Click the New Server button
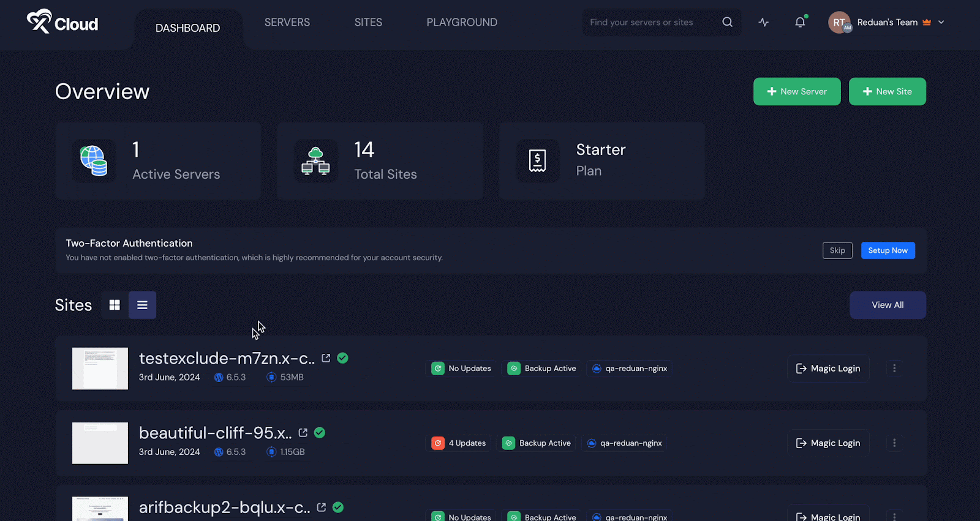Viewport: 980px width, 521px height. tap(797, 92)
